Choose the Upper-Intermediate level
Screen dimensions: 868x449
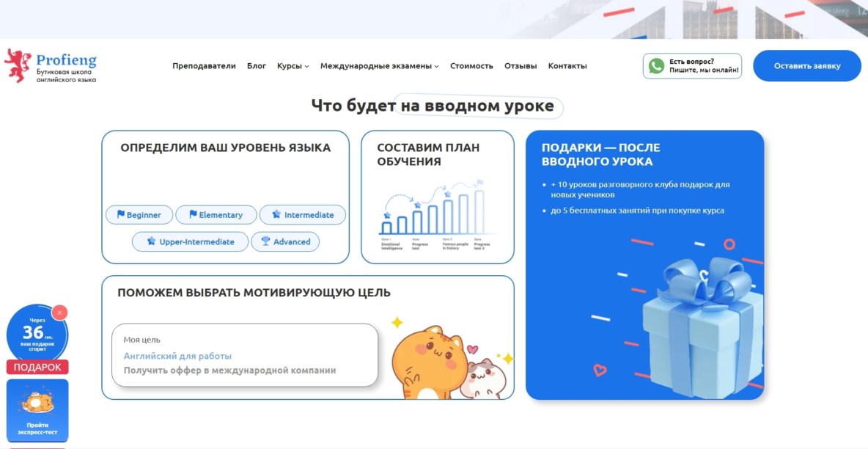click(x=190, y=242)
